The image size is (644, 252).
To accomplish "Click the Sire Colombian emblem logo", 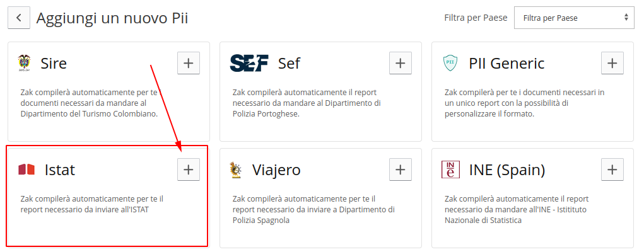I will pos(25,63).
